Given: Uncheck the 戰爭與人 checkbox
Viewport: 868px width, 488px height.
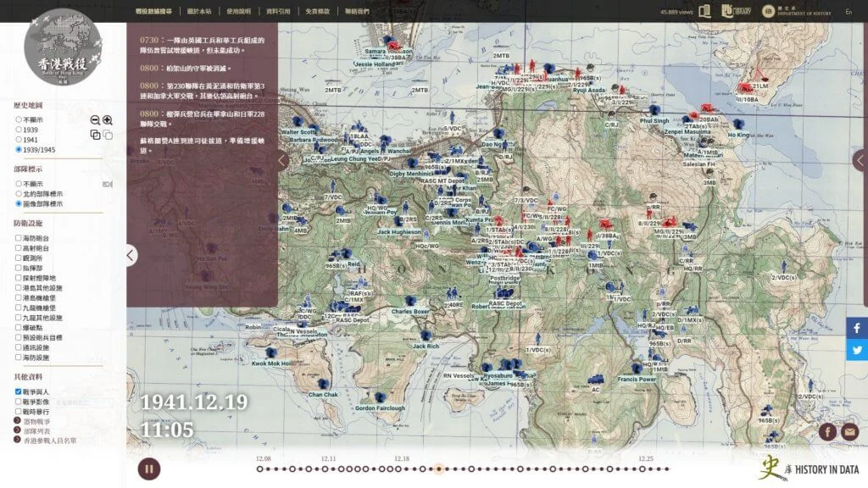Looking at the screenshot, I should coord(19,391).
